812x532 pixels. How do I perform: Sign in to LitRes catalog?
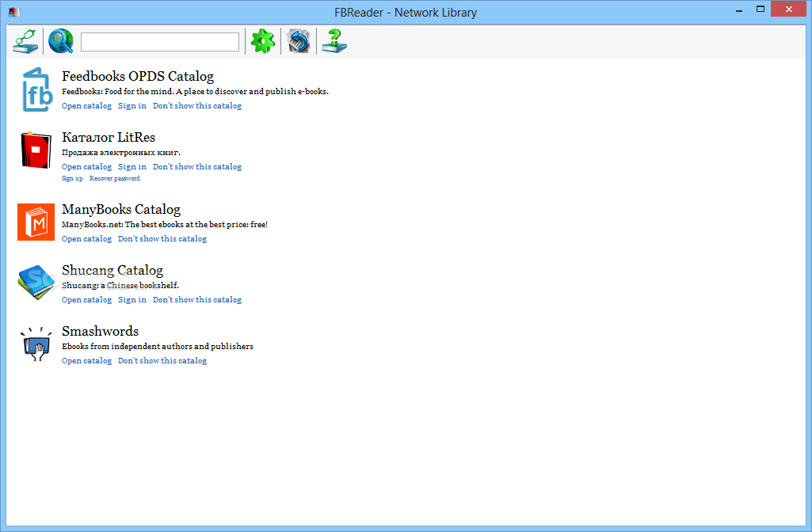[132, 166]
